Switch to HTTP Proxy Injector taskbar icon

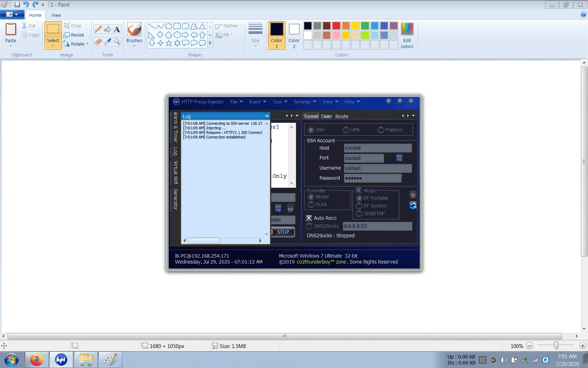[61, 360]
